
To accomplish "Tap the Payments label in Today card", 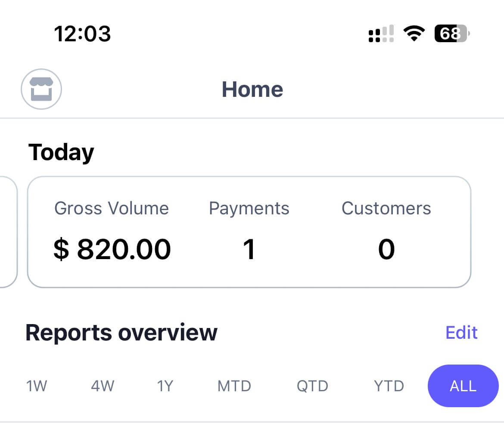I will pos(249,208).
